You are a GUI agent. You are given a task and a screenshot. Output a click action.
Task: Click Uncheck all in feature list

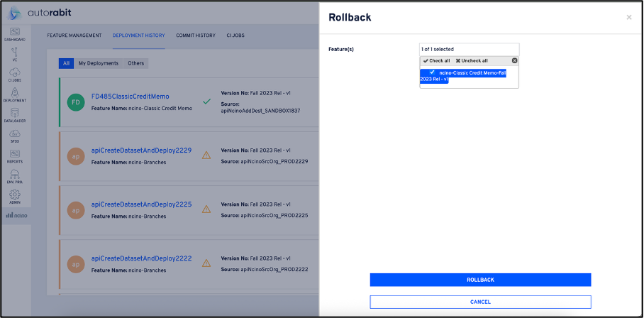[472, 60]
